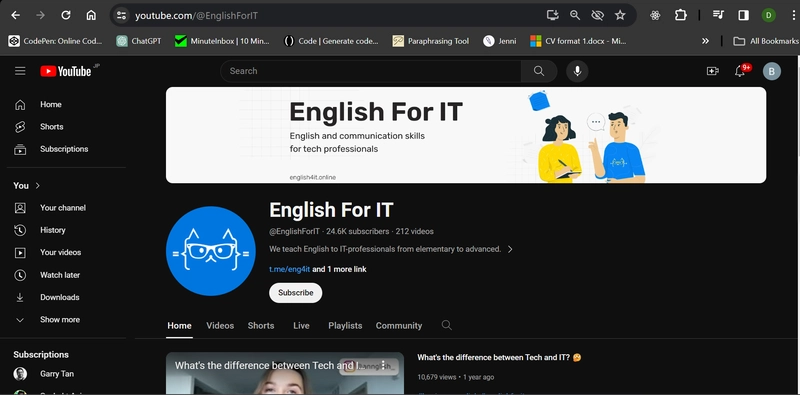Open media control icon in browser toolbar

718,15
